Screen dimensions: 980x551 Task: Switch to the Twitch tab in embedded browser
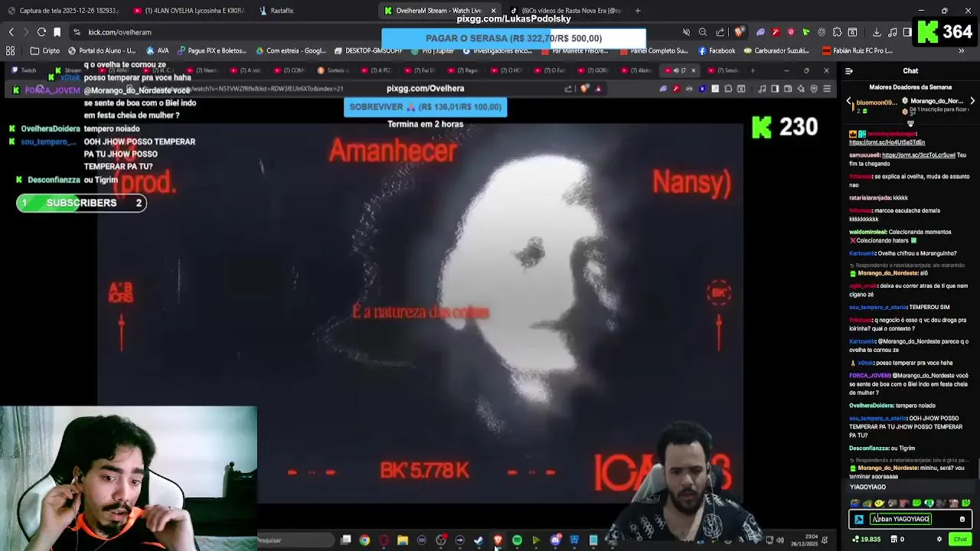[x=25, y=70]
